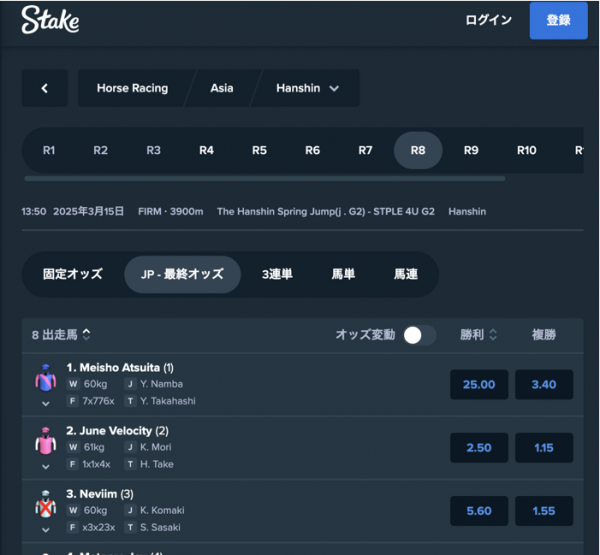Sort by 勝利 odds arrows
The width and height of the screenshot is (600, 555).
493,335
